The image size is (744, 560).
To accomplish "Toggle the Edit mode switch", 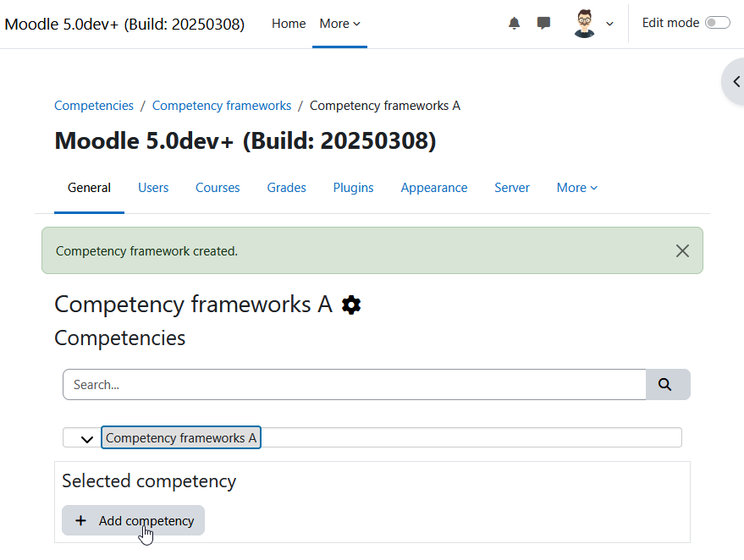I will 718,22.
